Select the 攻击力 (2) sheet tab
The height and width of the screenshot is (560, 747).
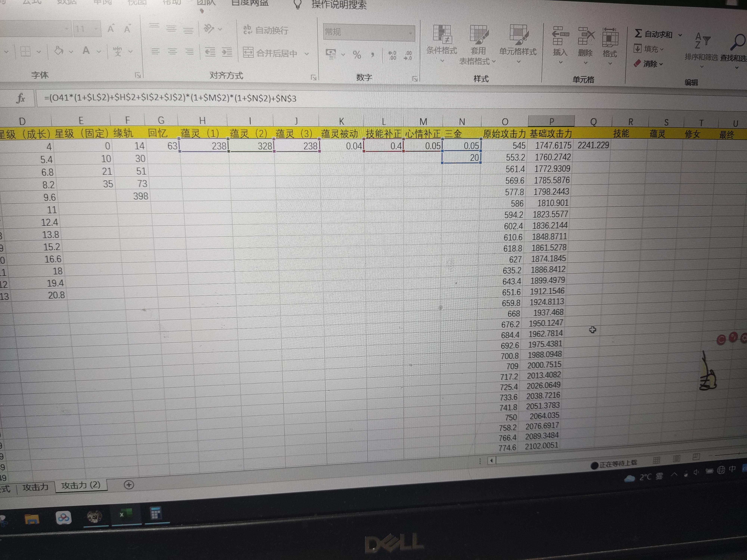coord(81,485)
